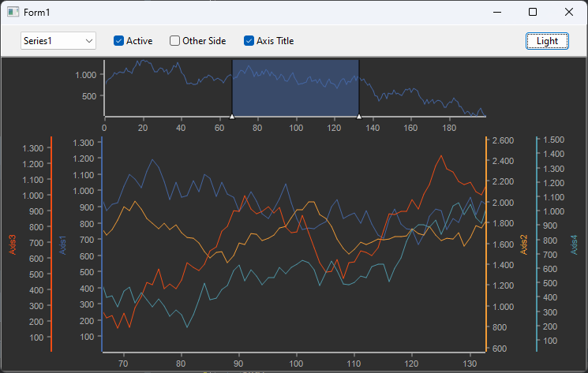The height and width of the screenshot is (373, 588).
Task: Click the blue selected range in overview chart
Action: (295, 88)
